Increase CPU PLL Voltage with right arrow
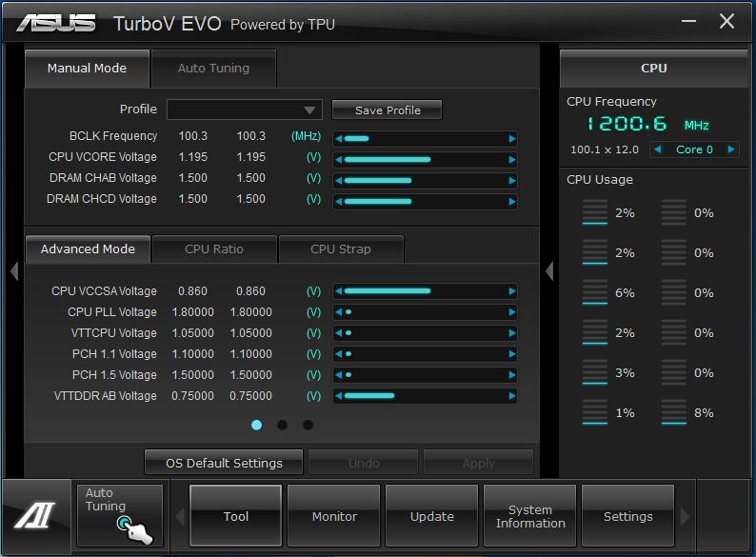 pyautogui.click(x=512, y=312)
